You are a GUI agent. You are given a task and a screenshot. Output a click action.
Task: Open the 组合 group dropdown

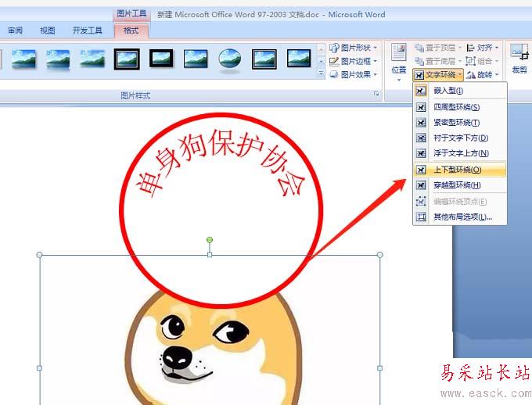[x=482, y=62]
